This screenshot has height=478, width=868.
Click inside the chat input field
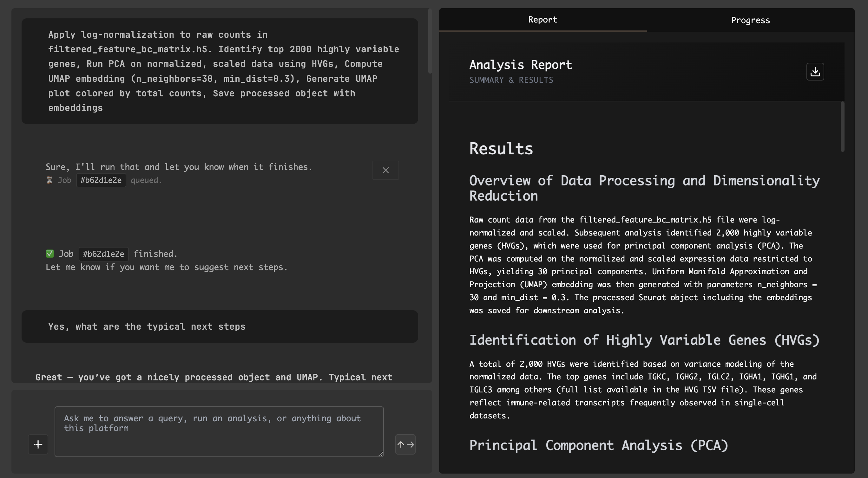pos(219,432)
